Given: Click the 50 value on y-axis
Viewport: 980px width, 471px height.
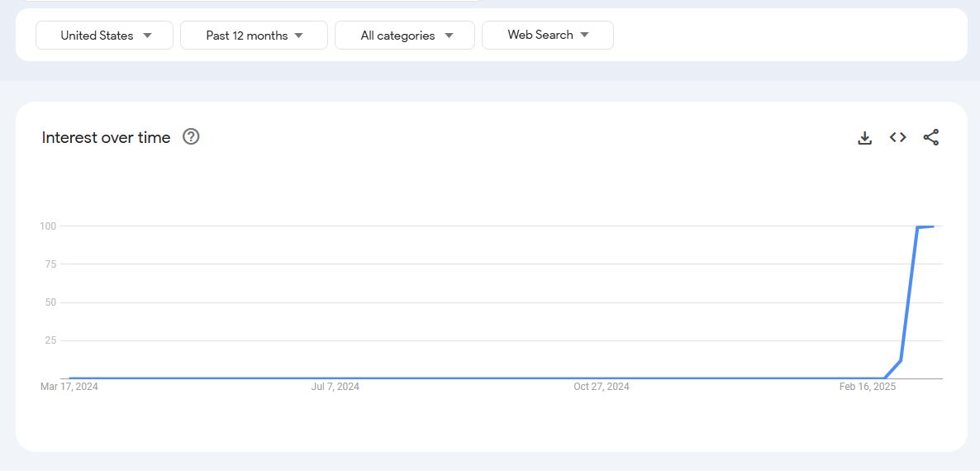Looking at the screenshot, I should click(50, 302).
